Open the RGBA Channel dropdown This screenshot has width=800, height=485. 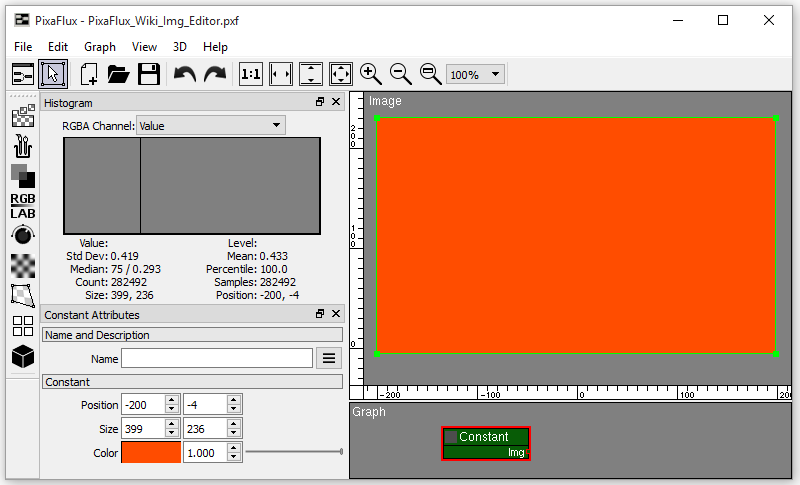pyautogui.click(x=210, y=126)
